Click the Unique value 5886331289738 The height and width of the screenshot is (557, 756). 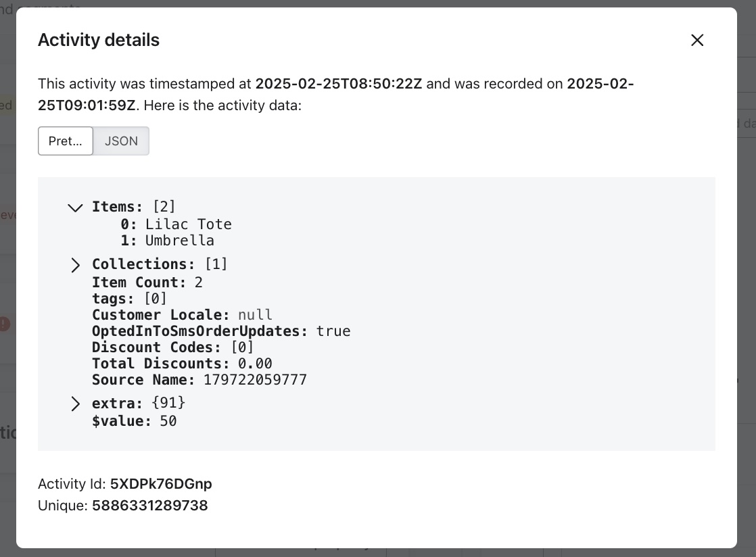150,506
